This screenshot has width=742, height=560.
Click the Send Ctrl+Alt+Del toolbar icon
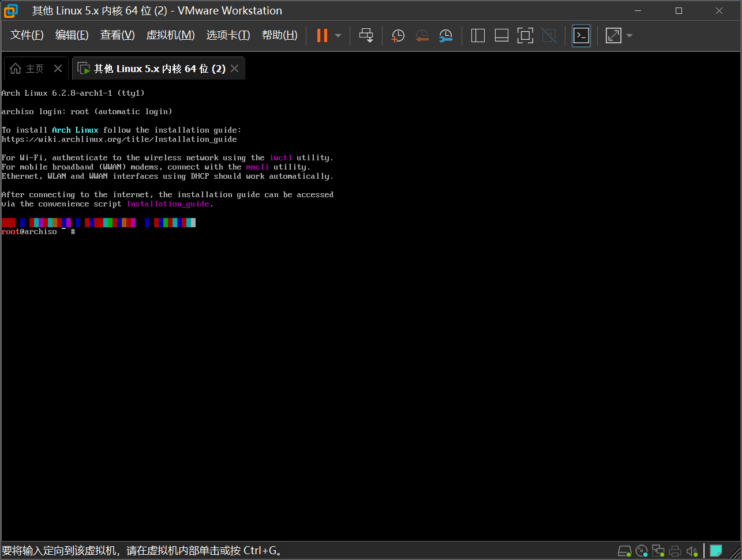coord(366,36)
